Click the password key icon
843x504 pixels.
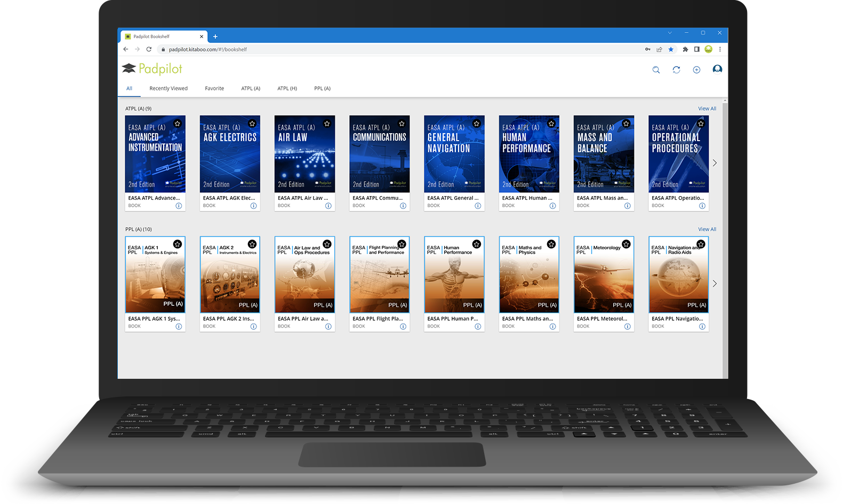tap(647, 49)
